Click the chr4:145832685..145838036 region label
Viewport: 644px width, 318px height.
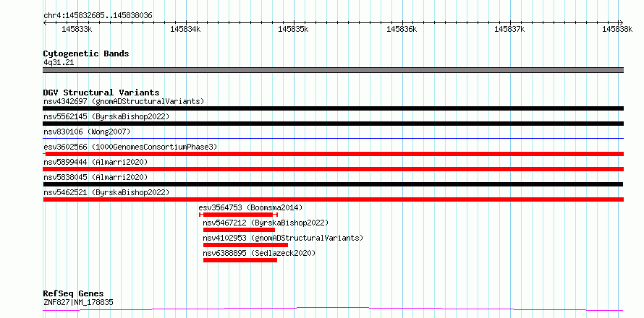[98, 15]
